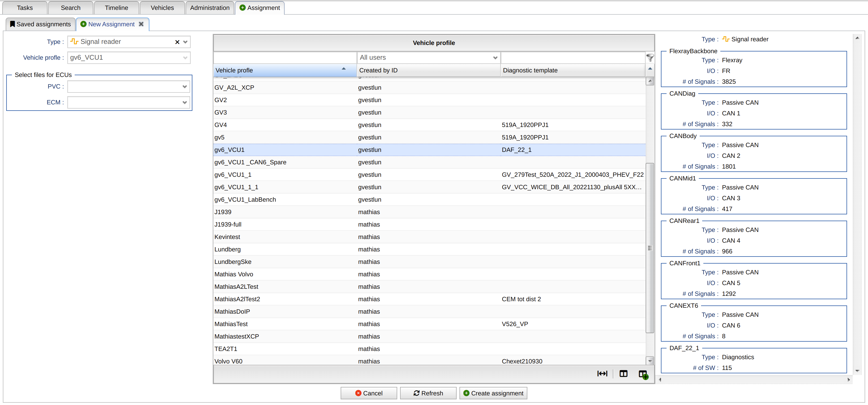
Task: Expand the ECM file dropdown
Action: point(184,102)
